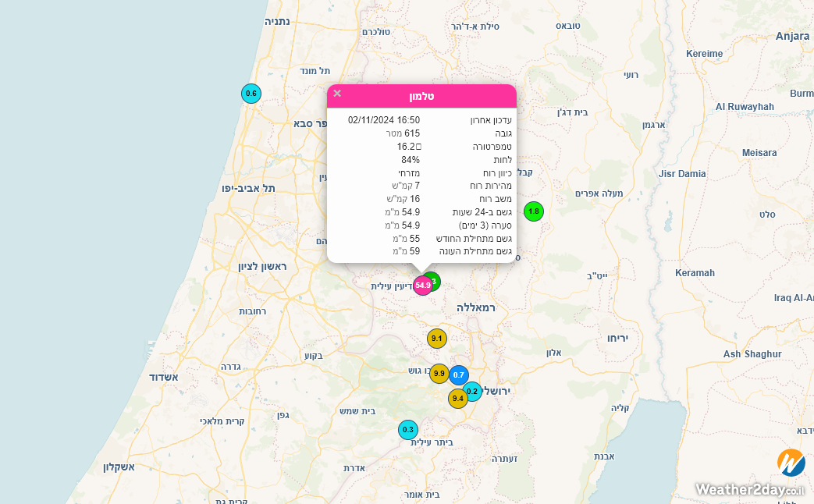Open the cyan 0.2 marker near Jerusalem
The image size is (814, 504).
tap(474, 391)
